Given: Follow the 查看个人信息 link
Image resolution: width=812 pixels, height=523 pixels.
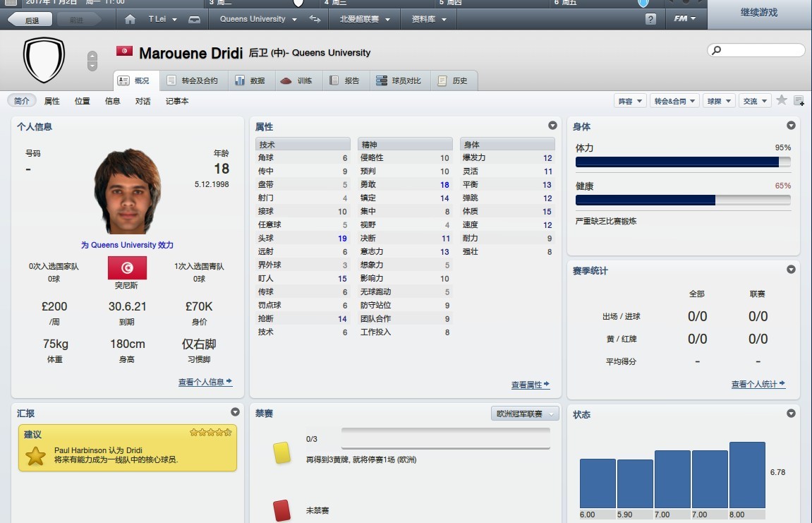Looking at the screenshot, I should point(205,382).
